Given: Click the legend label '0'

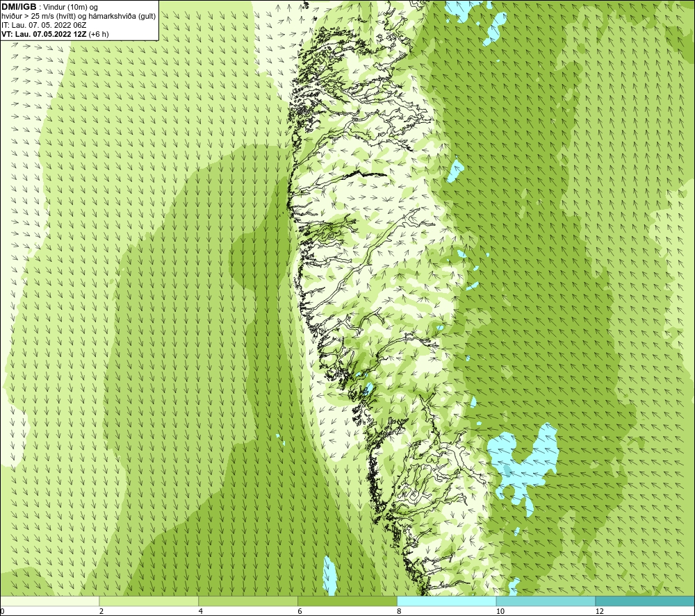Looking at the screenshot, I should point(3,611).
